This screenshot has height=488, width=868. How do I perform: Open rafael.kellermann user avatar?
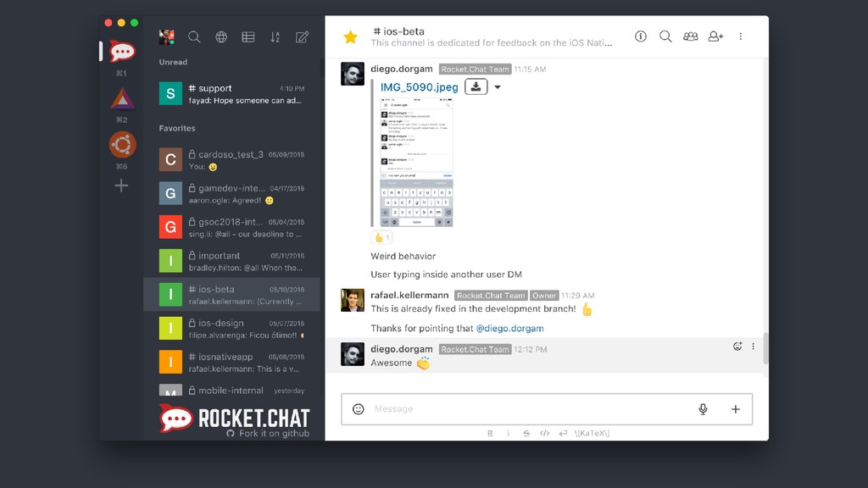(x=353, y=300)
